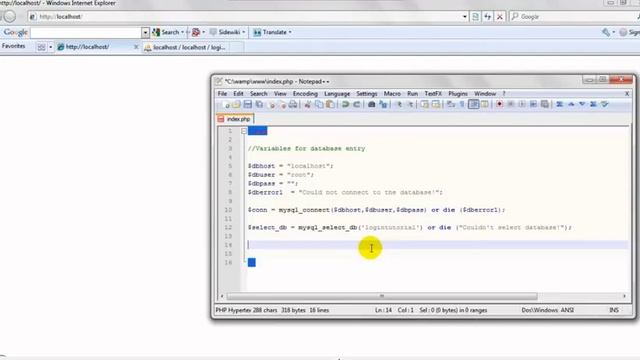Print the document with the printer icon

[x=293, y=104]
